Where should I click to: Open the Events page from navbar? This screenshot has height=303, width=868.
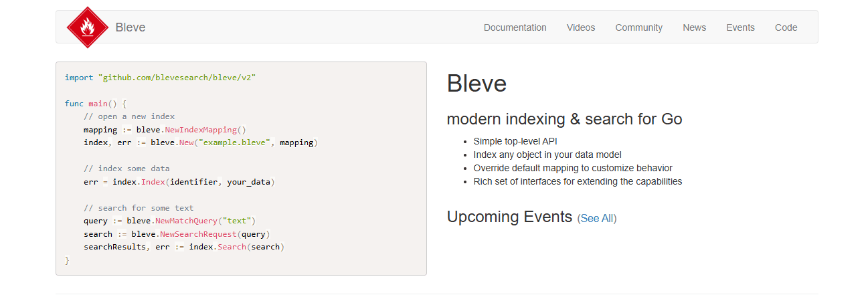click(741, 27)
